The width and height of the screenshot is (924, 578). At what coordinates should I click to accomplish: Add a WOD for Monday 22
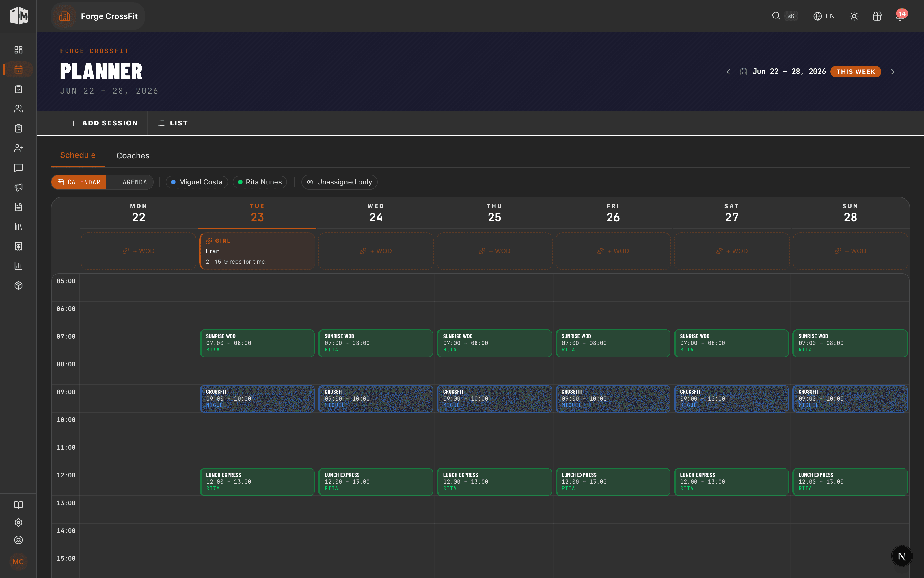[x=139, y=251]
